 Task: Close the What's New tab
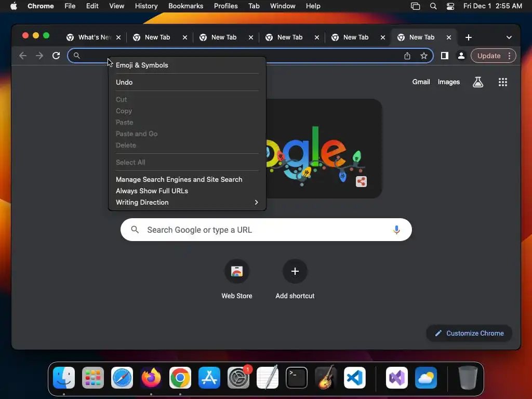[118, 37]
